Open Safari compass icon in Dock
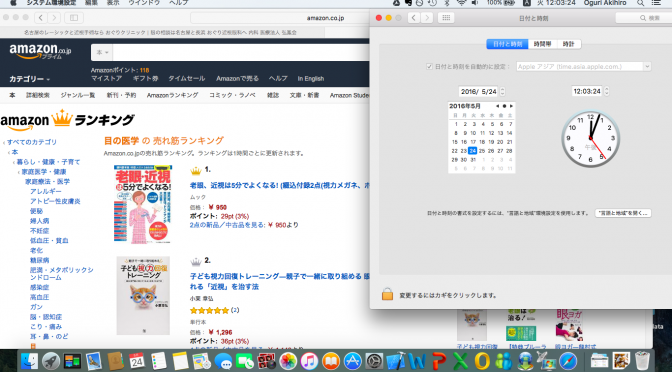This screenshot has width=672, height=372. pyautogui.click(x=568, y=361)
